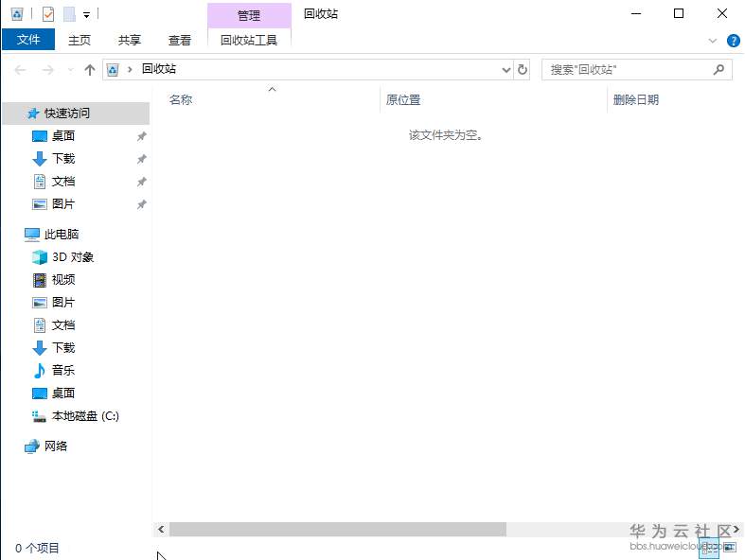Open the address bar history dropdown
Screen dimensions: 745x560
506,70
